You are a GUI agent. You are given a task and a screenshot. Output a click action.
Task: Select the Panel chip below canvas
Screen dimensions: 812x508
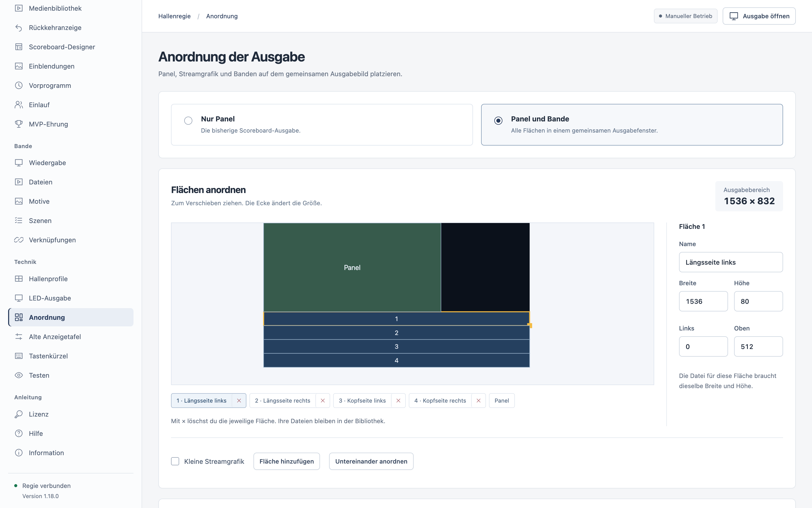[502, 401]
